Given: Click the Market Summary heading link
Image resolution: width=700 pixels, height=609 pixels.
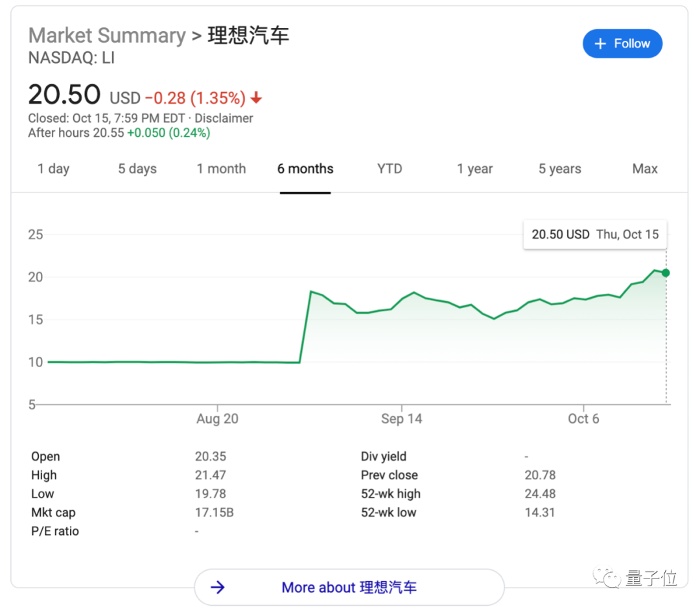Looking at the screenshot, I should coord(107,35).
